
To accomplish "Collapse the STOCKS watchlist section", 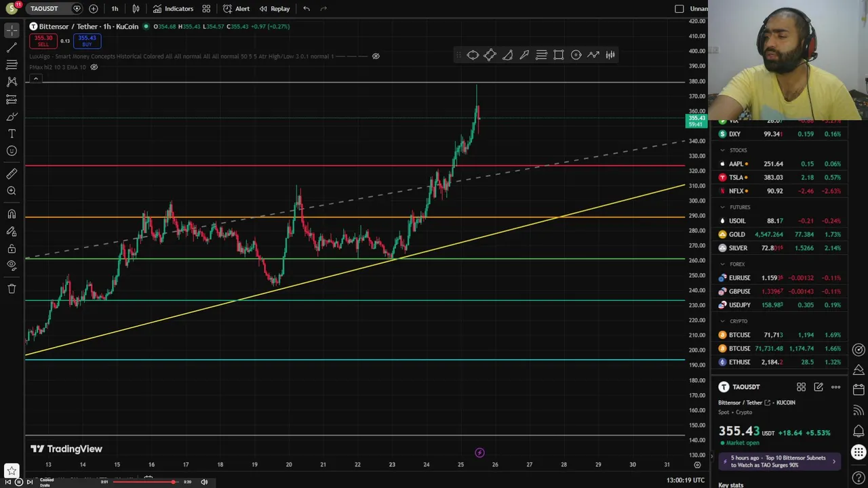I will pos(723,150).
